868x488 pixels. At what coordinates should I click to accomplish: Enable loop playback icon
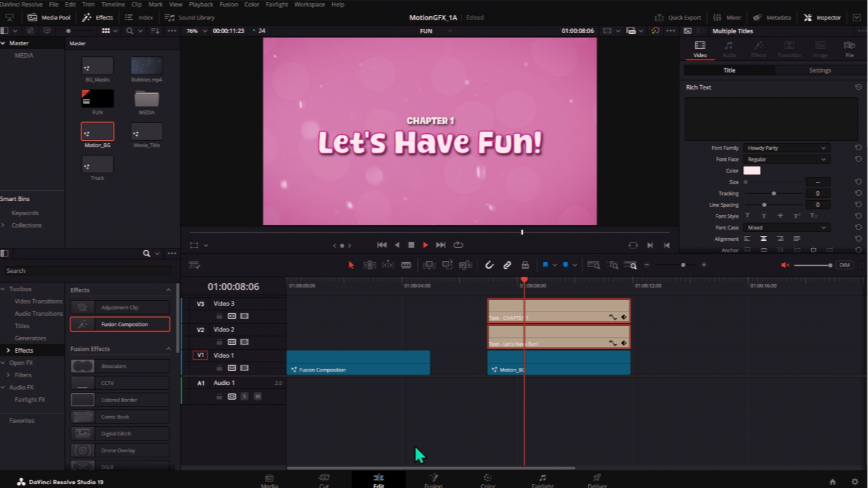(458, 245)
